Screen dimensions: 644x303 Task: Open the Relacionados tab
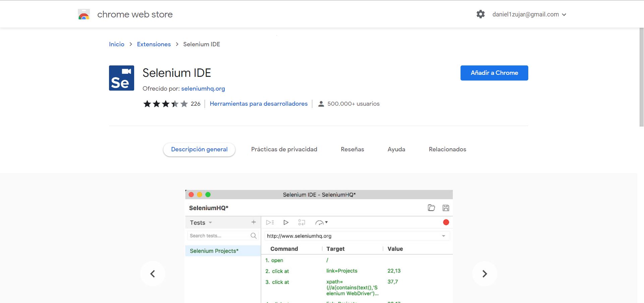[x=447, y=149]
